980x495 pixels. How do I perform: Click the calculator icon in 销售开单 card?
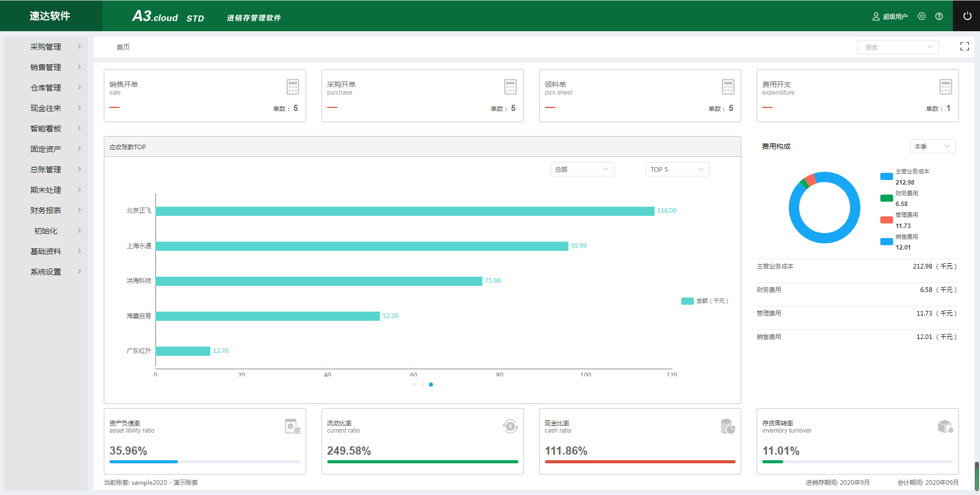292,87
